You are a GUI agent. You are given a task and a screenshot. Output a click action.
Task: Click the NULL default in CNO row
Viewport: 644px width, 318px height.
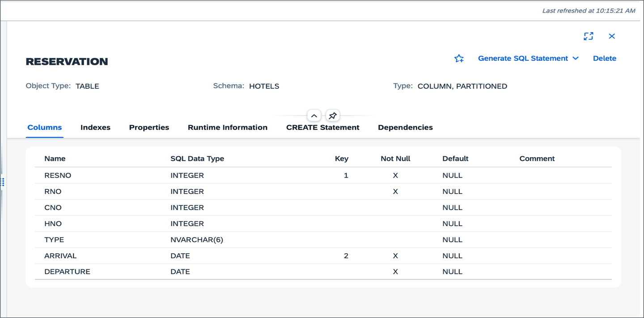[x=452, y=208]
